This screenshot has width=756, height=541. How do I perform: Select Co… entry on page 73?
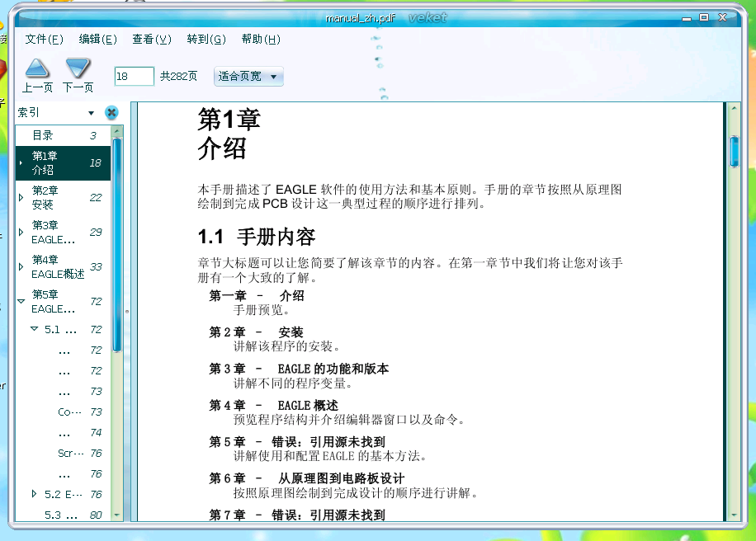click(64, 412)
